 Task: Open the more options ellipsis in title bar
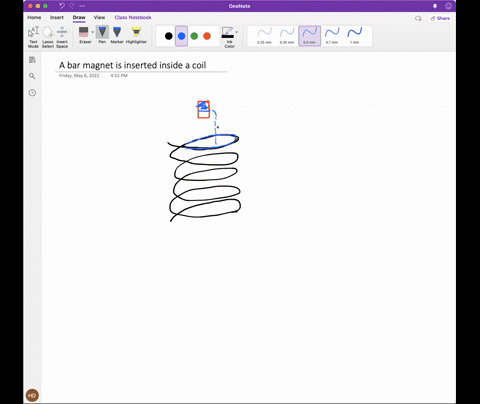click(x=82, y=6)
